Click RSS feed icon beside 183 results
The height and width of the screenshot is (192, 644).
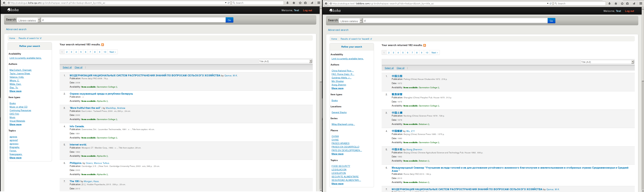click(x=103, y=45)
